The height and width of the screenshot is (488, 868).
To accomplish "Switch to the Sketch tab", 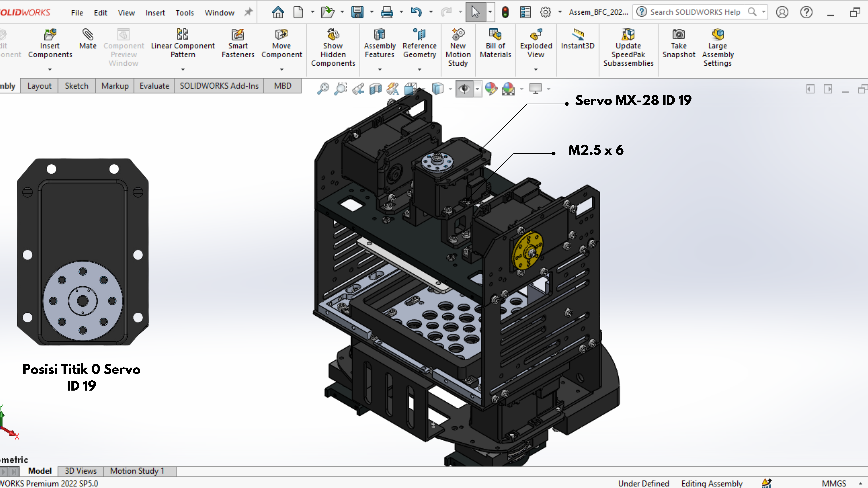I will click(x=77, y=86).
